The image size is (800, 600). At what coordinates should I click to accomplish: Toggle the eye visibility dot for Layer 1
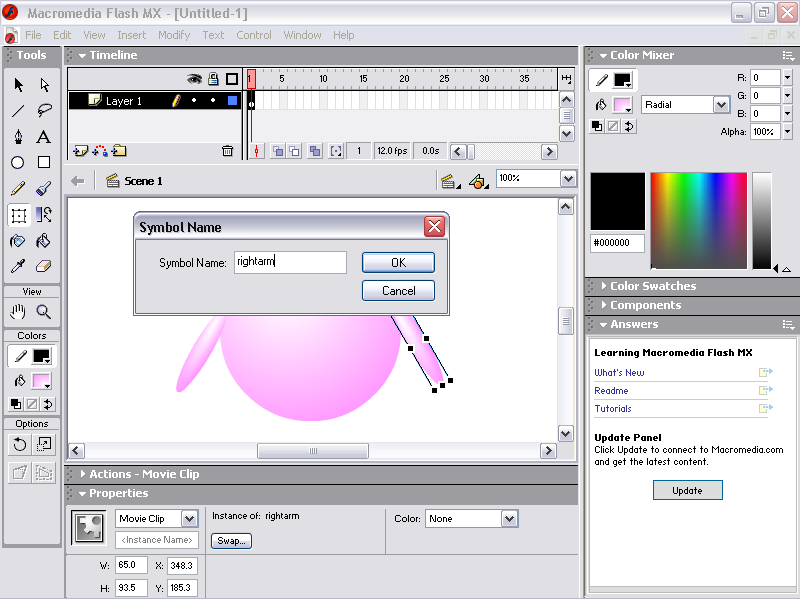click(195, 101)
